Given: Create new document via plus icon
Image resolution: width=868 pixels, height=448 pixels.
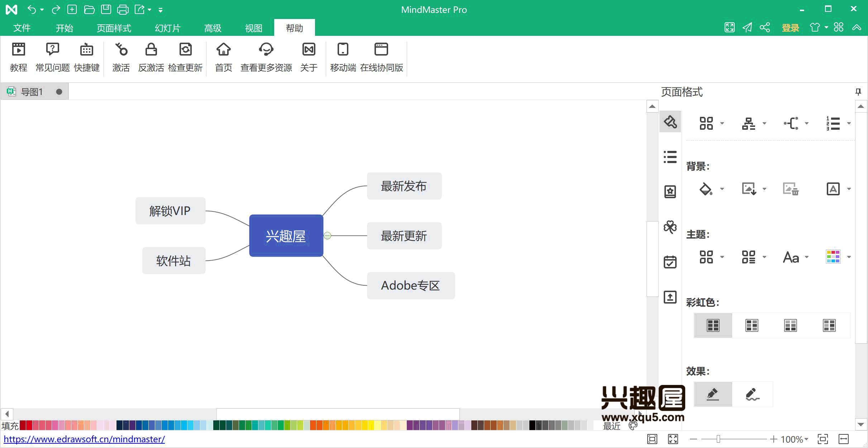Looking at the screenshot, I should [72, 10].
